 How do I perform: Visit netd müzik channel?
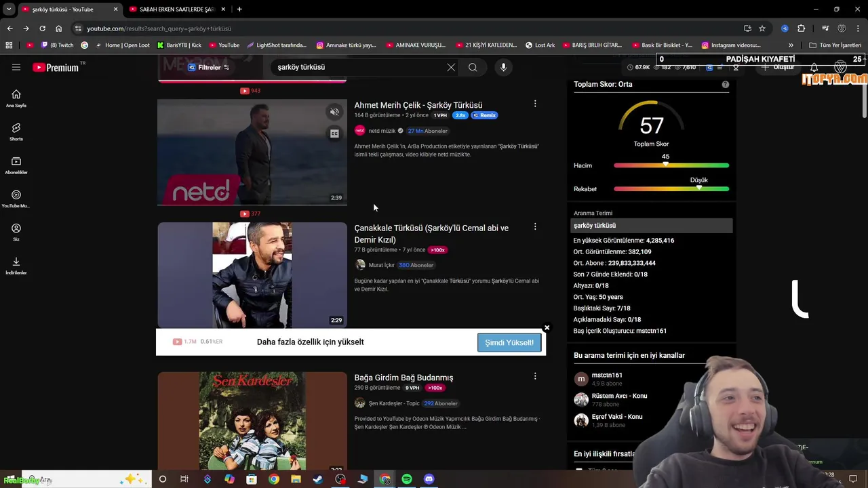382,131
